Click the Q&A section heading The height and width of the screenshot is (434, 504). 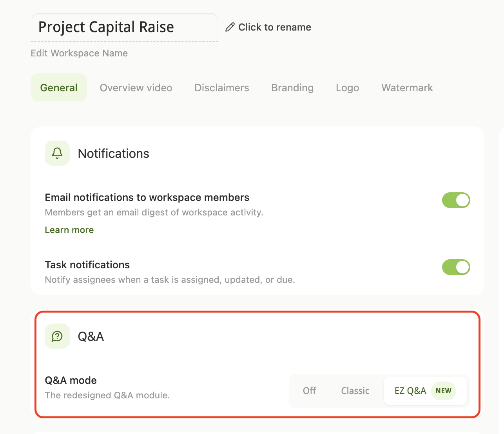[x=91, y=336]
